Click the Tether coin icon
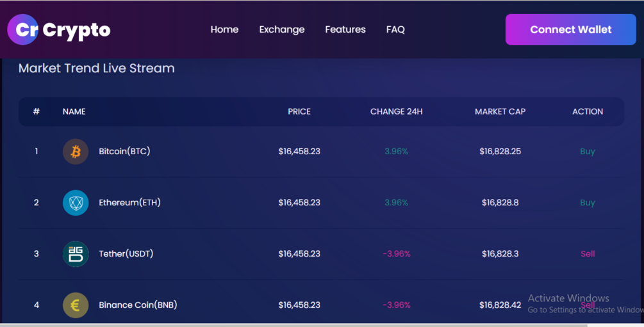The height and width of the screenshot is (327, 644). click(x=76, y=254)
